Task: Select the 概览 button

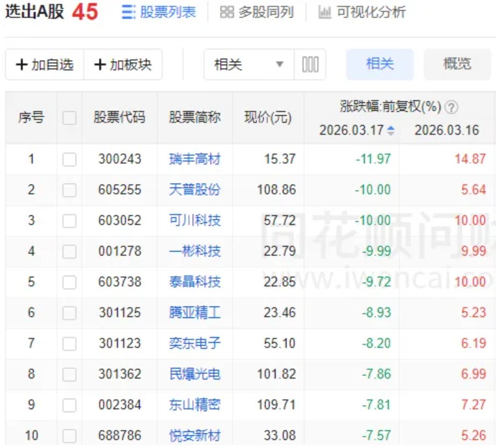Action: pyautogui.click(x=457, y=64)
